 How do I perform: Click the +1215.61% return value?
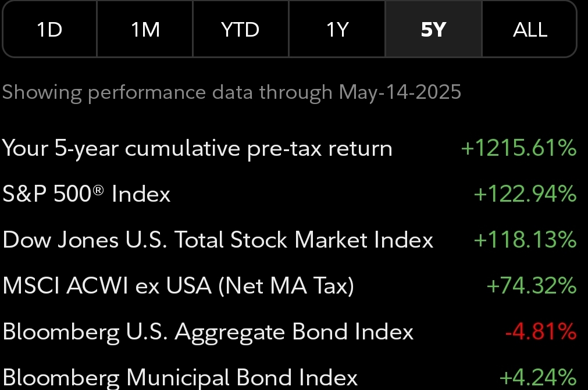tap(518, 148)
